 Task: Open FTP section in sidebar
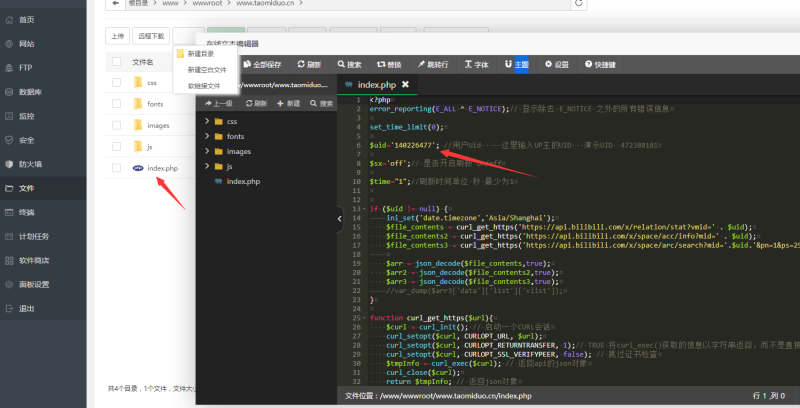pyautogui.click(x=26, y=68)
